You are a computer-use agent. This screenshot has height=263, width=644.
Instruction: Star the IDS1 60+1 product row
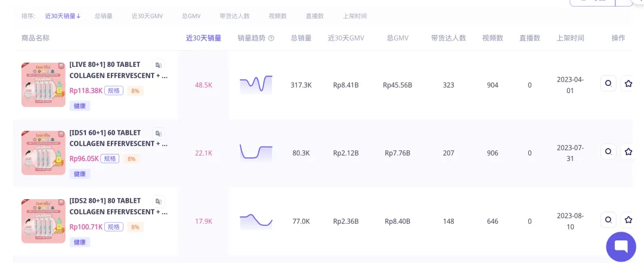[x=628, y=151]
